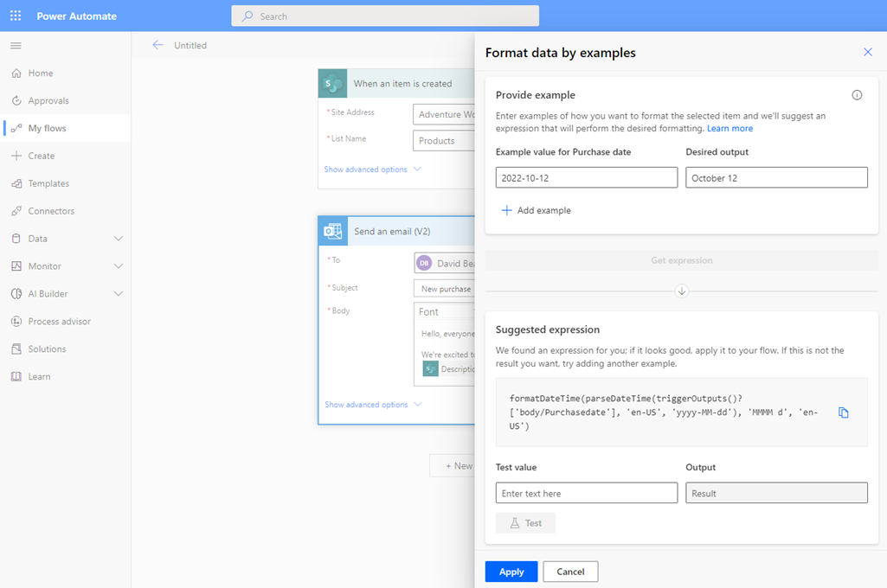Expand AI Builder navigation group

click(119, 294)
